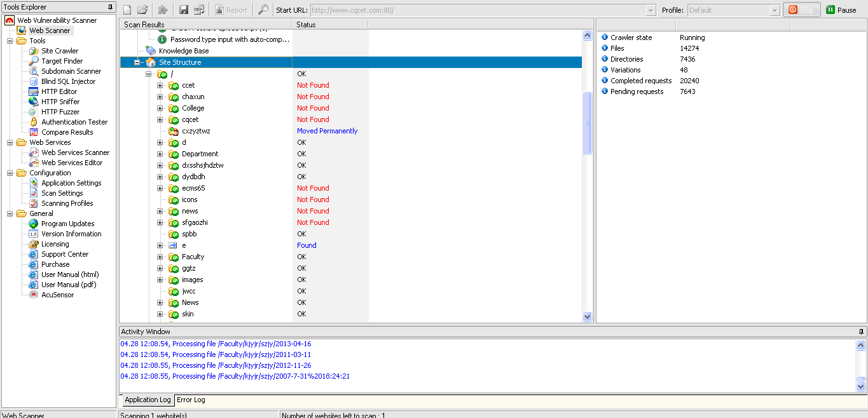Open the Web Services Scanner
The image size is (868, 418).
(x=75, y=152)
